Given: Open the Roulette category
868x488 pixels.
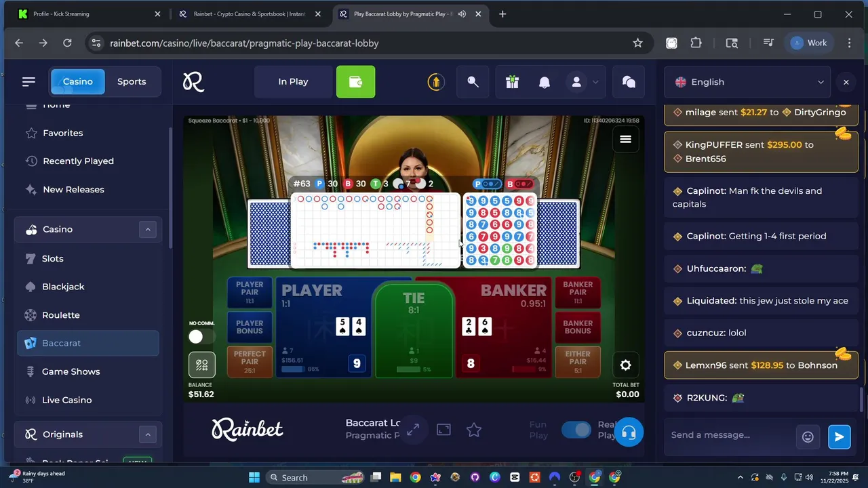Looking at the screenshot, I should tap(88, 315).
